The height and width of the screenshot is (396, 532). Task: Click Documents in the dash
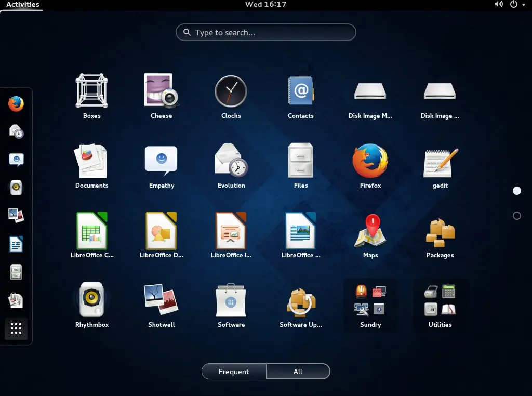coord(16,300)
